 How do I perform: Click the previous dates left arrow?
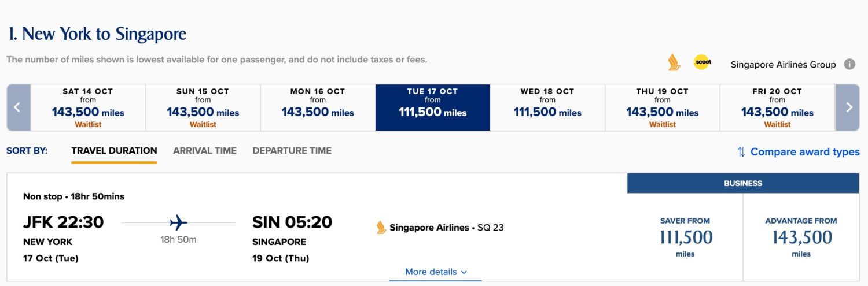(18, 107)
